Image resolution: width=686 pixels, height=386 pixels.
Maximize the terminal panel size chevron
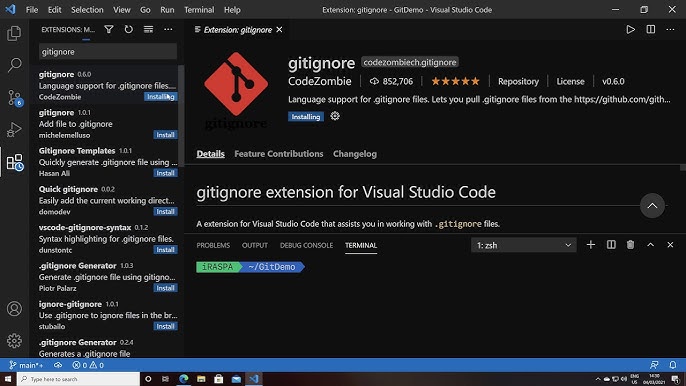651,245
